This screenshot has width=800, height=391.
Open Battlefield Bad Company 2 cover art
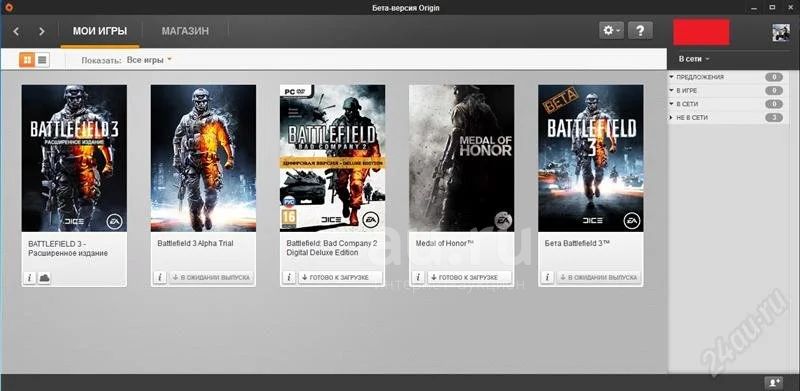click(333, 158)
